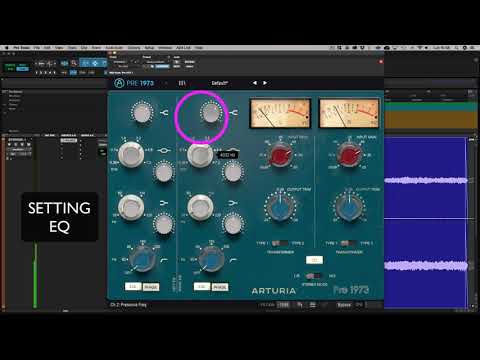Go to the previous preset arrow
Screen dimensions: 480x360
tap(255, 83)
